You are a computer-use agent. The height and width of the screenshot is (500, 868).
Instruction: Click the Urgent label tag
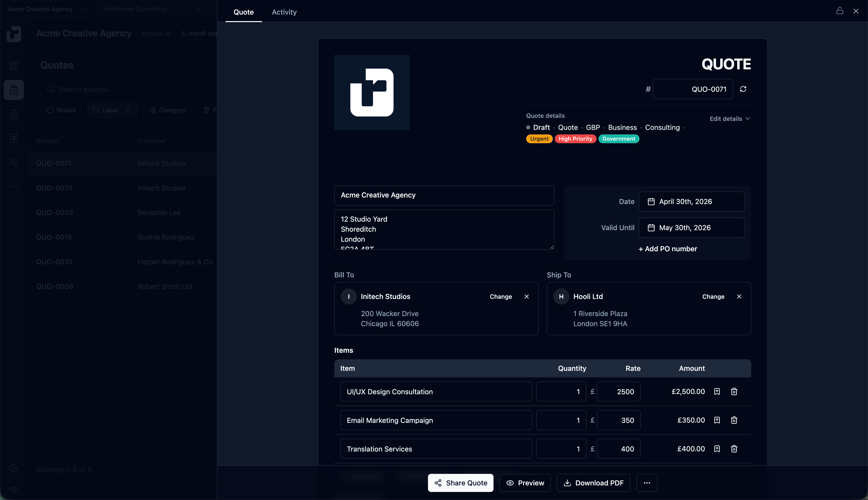click(539, 139)
